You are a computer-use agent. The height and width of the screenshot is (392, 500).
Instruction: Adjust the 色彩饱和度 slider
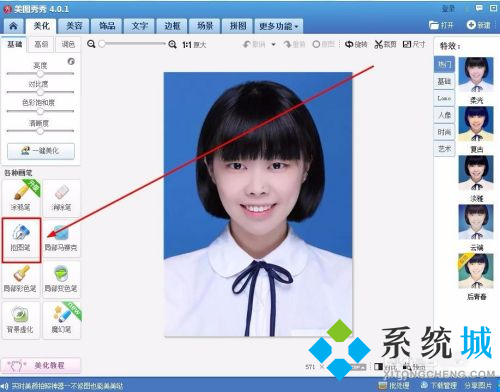(40, 111)
